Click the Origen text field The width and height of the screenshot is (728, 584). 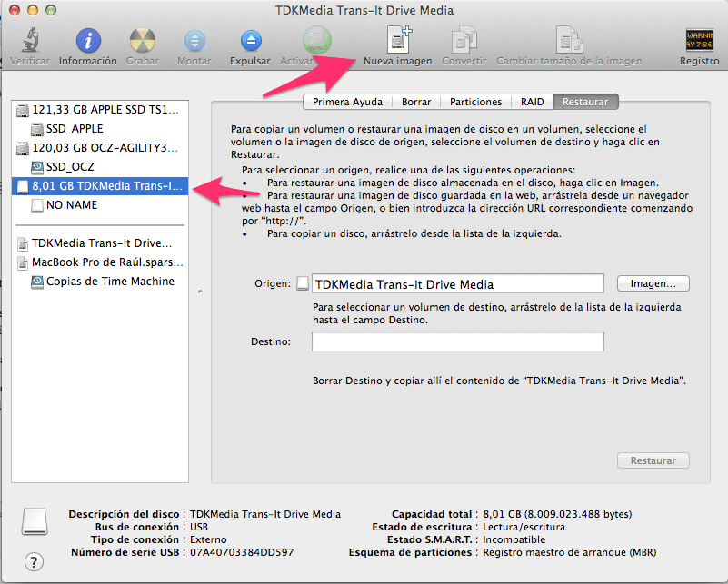click(x=457, y=283)
